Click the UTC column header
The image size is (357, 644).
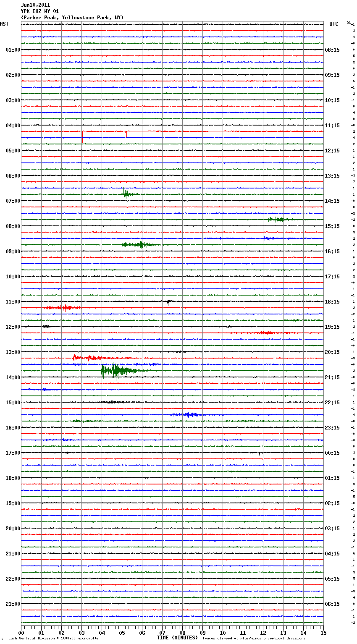(x=334, y=24)
